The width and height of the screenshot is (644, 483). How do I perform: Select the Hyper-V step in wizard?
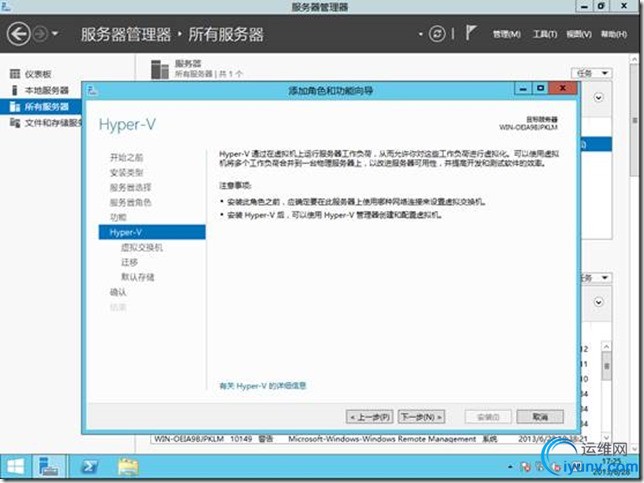[152, 232]
